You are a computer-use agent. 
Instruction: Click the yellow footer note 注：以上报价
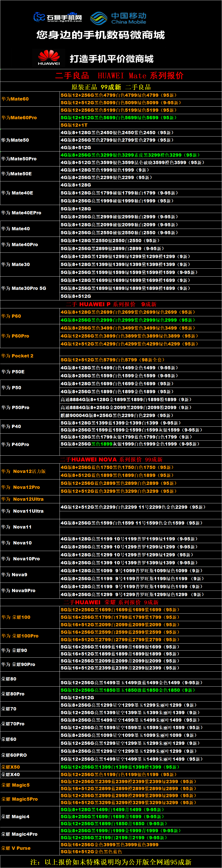[x=111, y=862]
